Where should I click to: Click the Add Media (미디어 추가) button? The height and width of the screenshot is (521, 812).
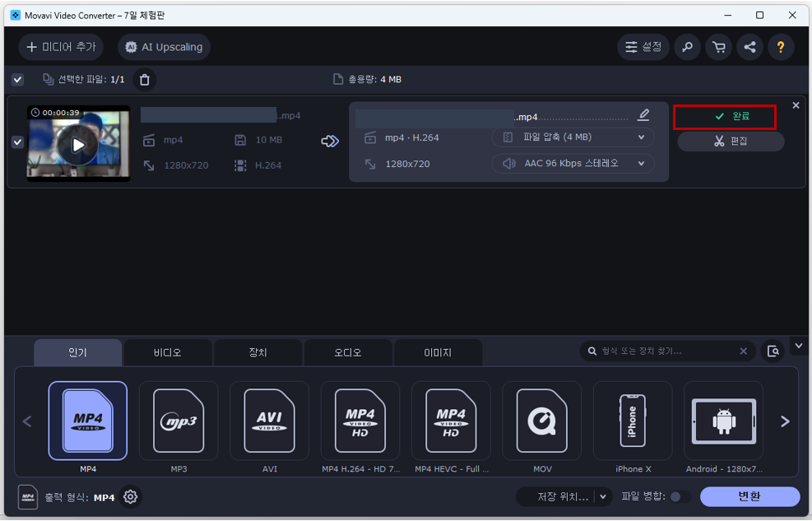click(61, 47)
